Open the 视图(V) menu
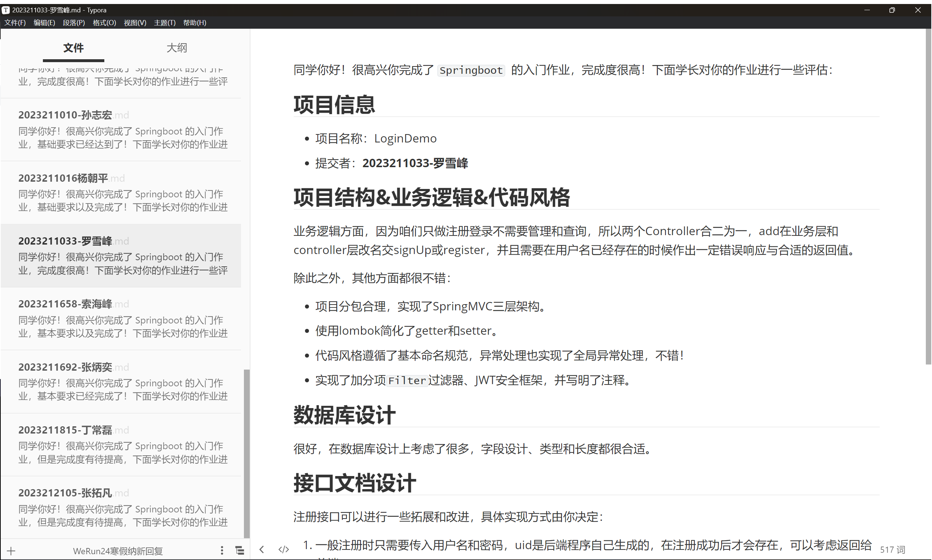932x560 pixels. pos(135,23)
